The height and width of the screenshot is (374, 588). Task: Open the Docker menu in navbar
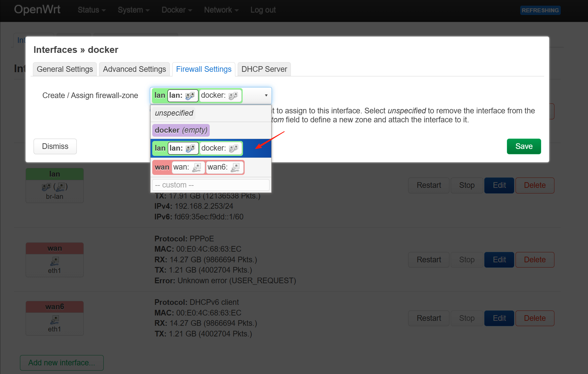(x=176, y=10)
